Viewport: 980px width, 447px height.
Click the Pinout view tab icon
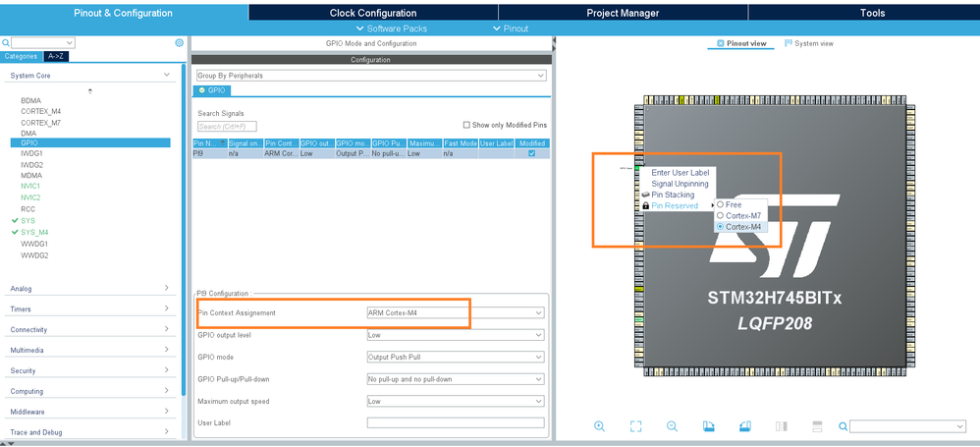[x=721, y=44]
